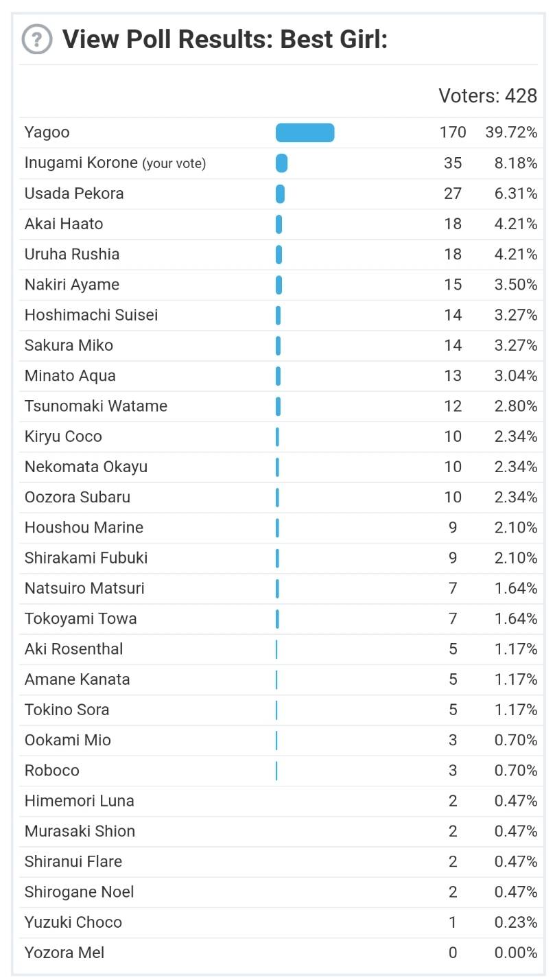Click the vote bar next to Yagoo

coord(304,132)
